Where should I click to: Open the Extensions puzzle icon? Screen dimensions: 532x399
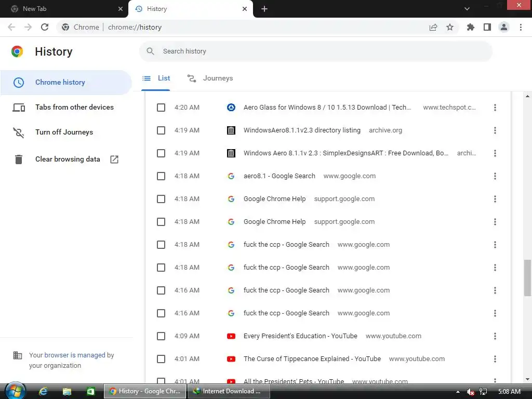(470, 27)
